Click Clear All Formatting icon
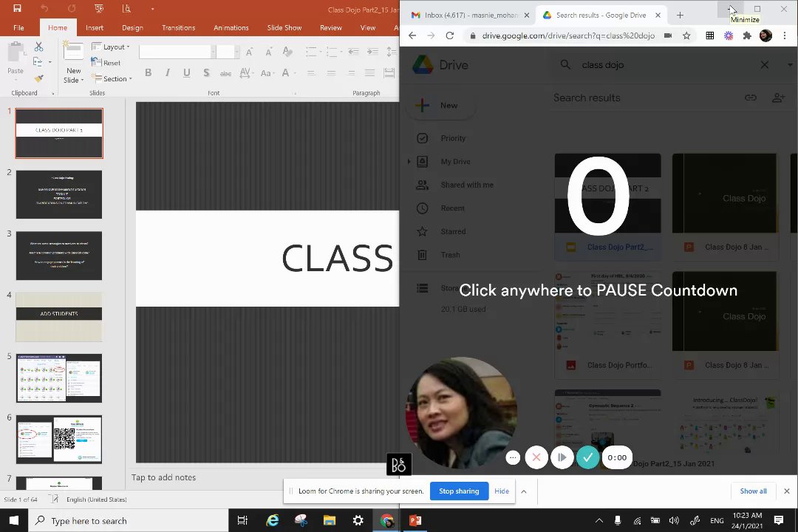Screen dimensions: 798x532 pyautogui.click(x=287, y=52)
